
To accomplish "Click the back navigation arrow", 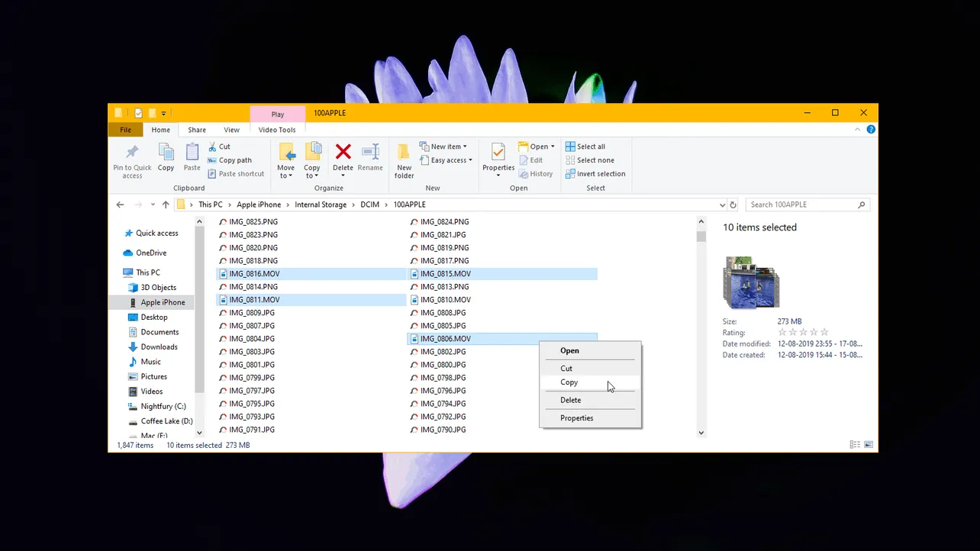I will tap(120, 205).
